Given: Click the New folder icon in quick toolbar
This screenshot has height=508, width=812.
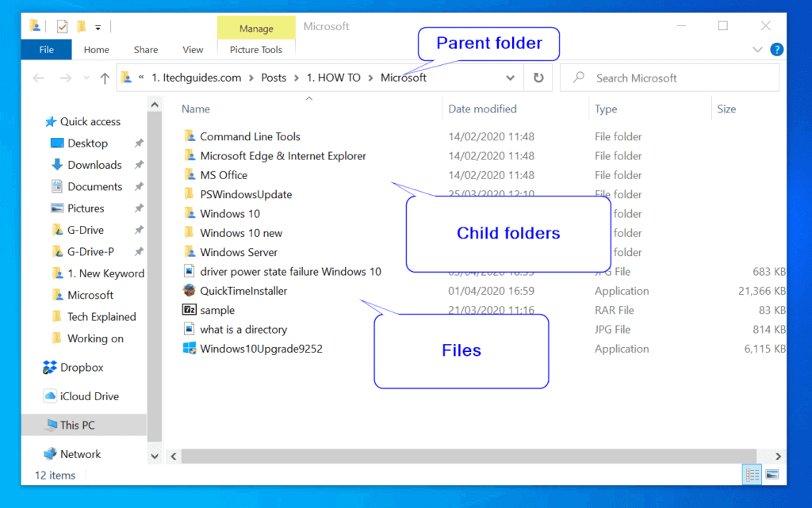Looking at the screenshot, I should click(82, 26).
